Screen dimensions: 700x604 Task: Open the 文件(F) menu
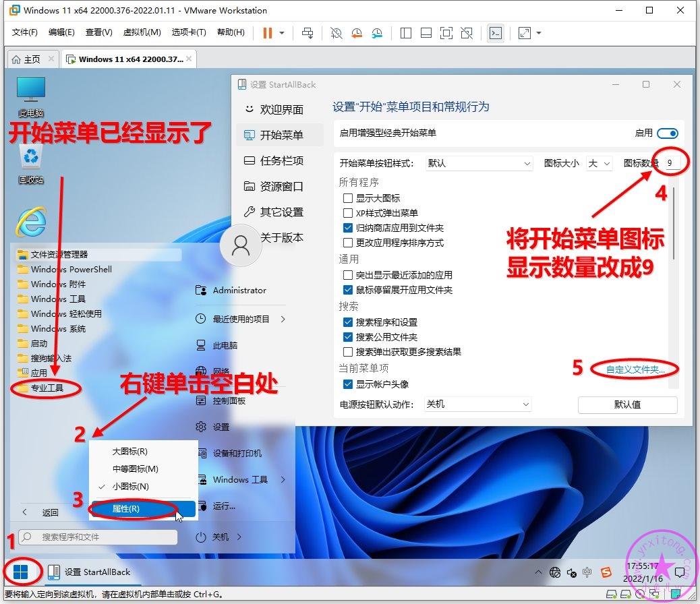(24, 32)
